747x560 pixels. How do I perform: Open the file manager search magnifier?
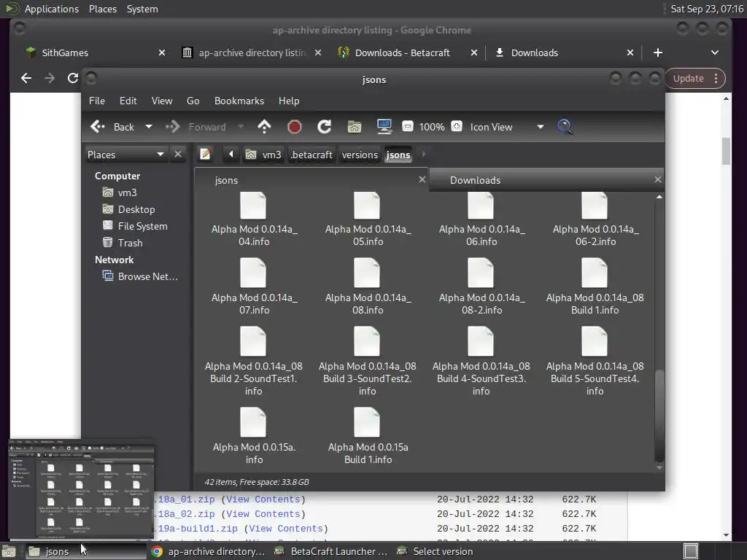click(x=565, y=127)
